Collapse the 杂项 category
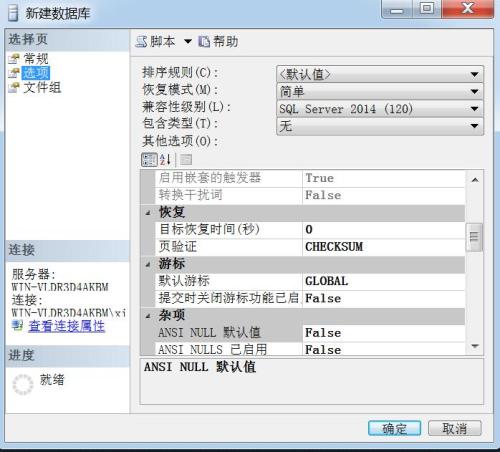Viewport: 500px width, 452px height. pos(148,316)
